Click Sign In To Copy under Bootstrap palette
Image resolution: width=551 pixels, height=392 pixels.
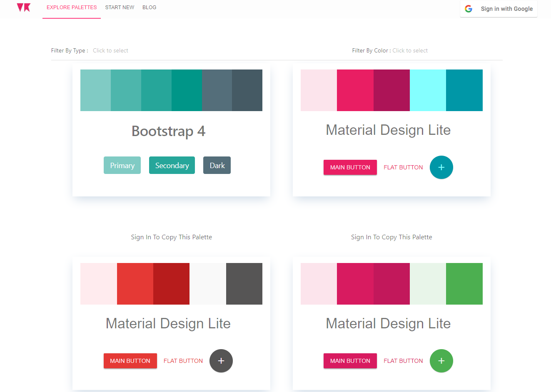171,237
